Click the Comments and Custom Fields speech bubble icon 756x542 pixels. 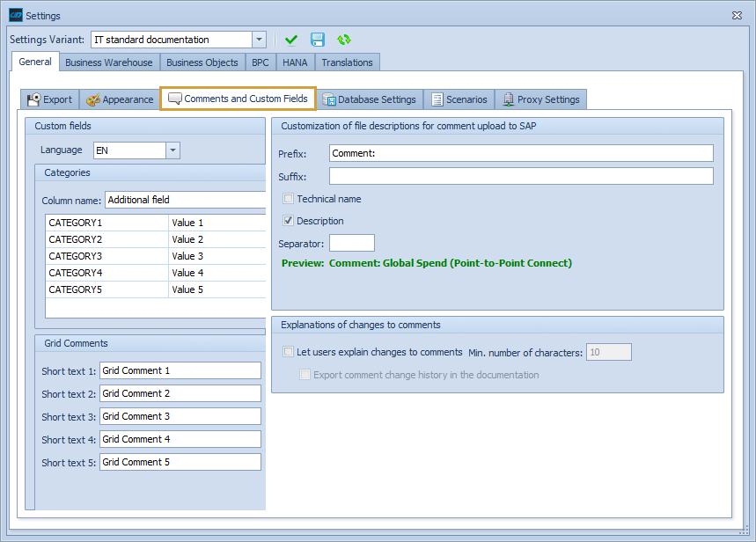coord(176,99)
